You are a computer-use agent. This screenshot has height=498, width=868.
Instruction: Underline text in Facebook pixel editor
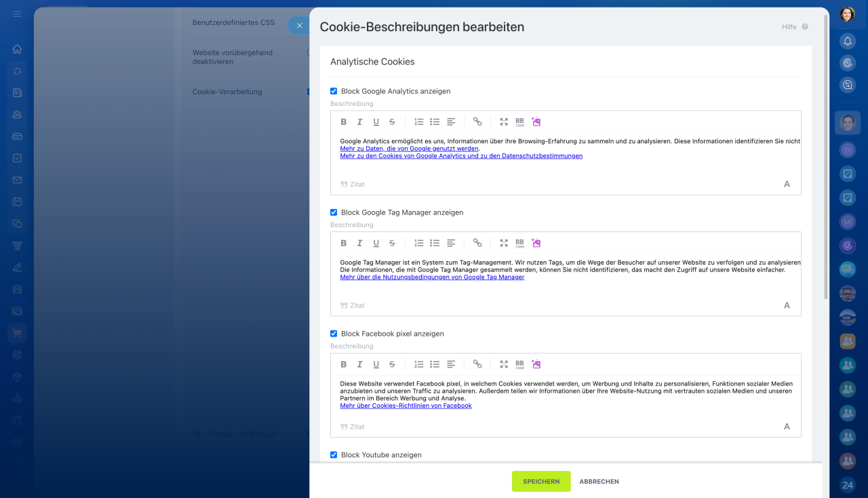pyautogui.click(x=376, y=364)
